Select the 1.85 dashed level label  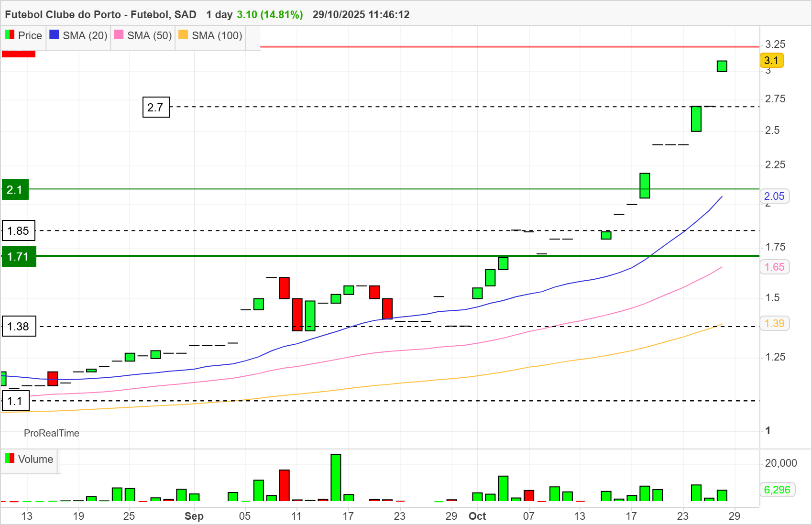click(19, 231)
